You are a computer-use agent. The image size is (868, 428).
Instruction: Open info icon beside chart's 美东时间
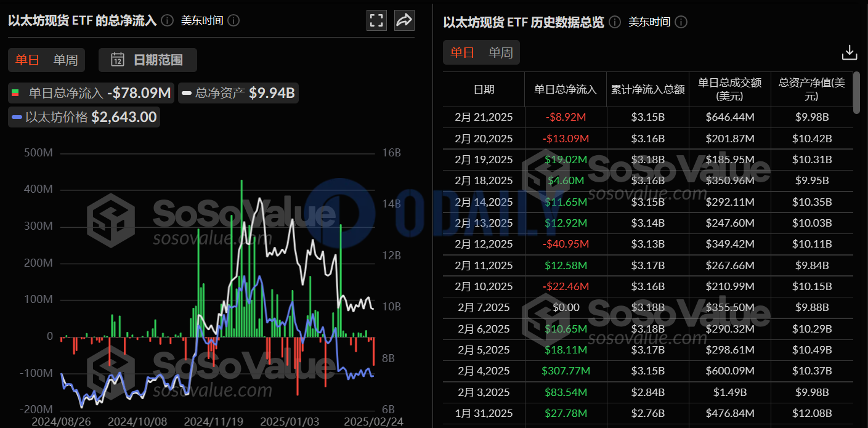click(x=233, y=20)
